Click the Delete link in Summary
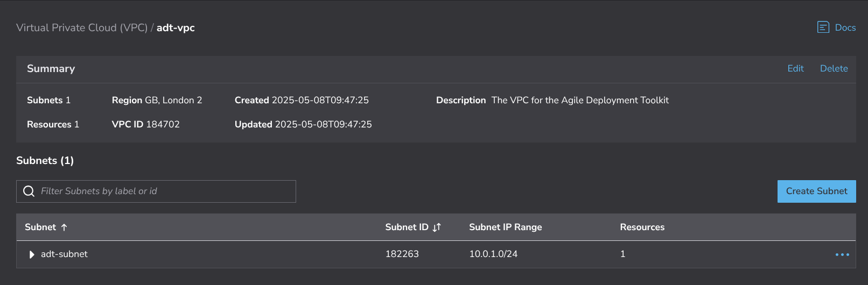Image resolution: width=868 pixels, height=285 pixels. (834, 68)
